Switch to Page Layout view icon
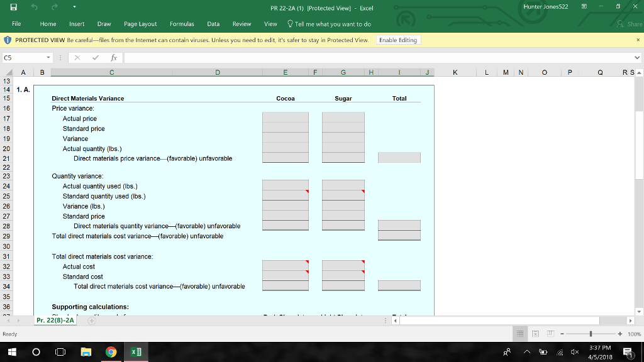The image size is (644, 362). click(536, 334)
